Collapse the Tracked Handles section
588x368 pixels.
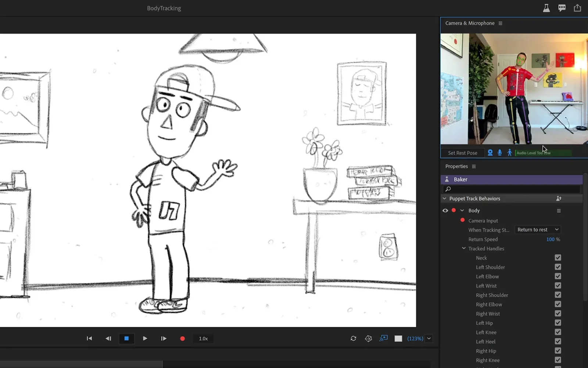tap(464, 249)
